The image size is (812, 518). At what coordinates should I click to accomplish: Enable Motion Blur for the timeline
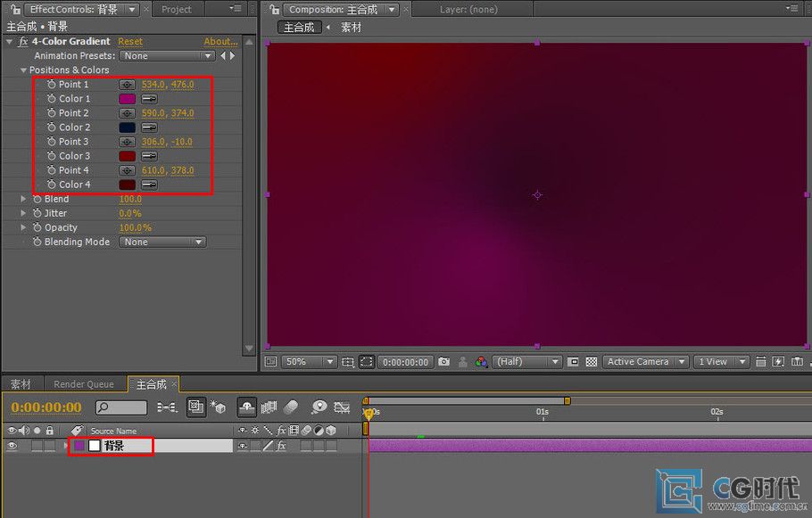pyautogui.click(x=291, y=407)
